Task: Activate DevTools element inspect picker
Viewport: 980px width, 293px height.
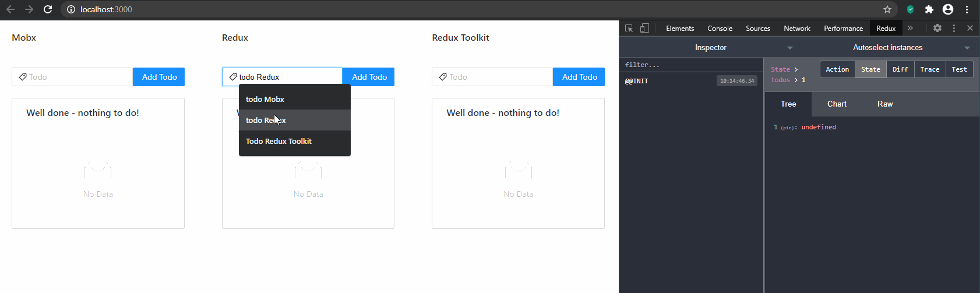Action: pos(629,28)
